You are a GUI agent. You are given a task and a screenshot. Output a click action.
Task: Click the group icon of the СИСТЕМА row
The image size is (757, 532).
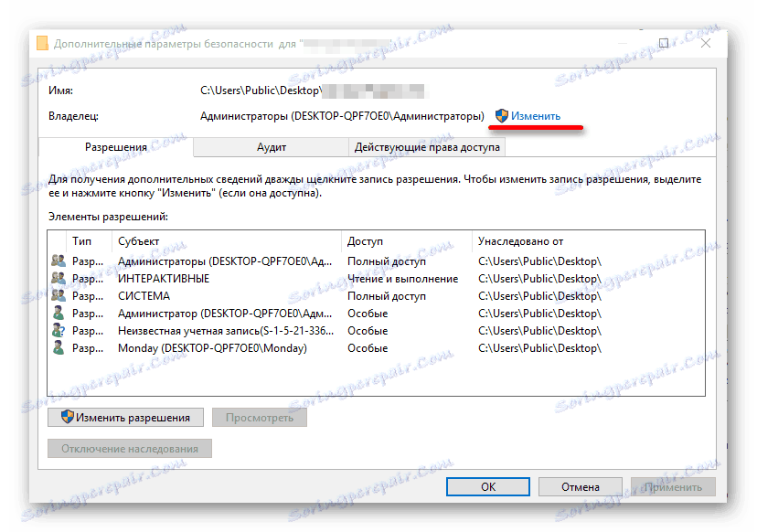tap(59, 296)
